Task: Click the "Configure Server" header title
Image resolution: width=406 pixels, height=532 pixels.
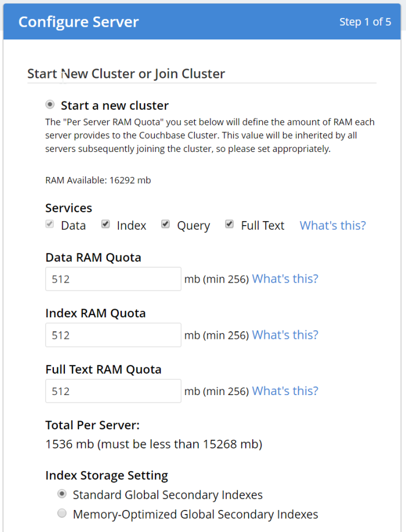Action: tap(78, 22)
